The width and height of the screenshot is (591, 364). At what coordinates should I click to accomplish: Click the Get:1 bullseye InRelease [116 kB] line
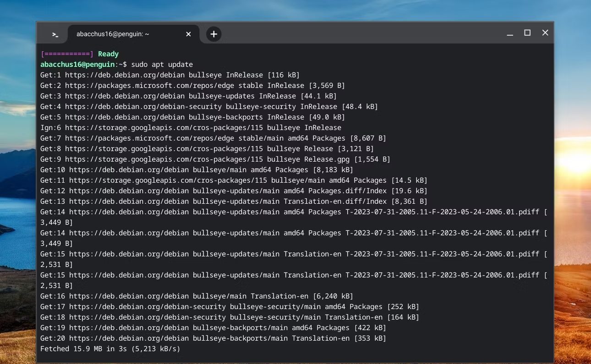(170, 75)
